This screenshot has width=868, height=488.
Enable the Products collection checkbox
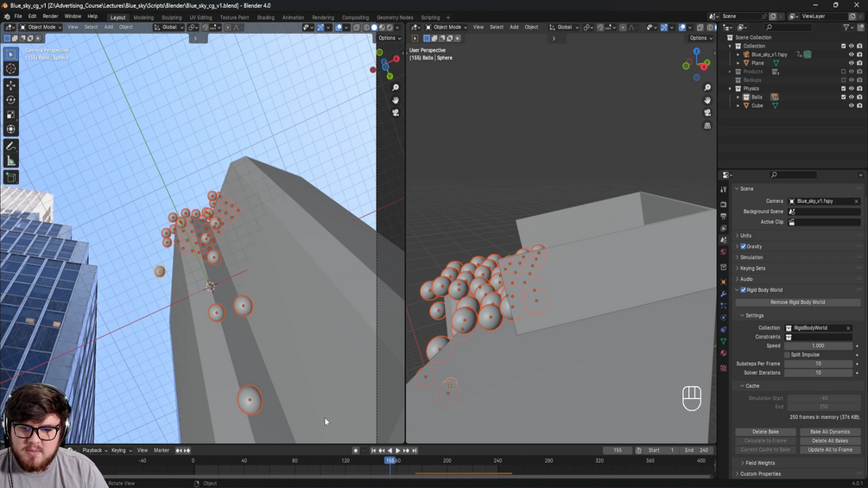tap(843, 72)
